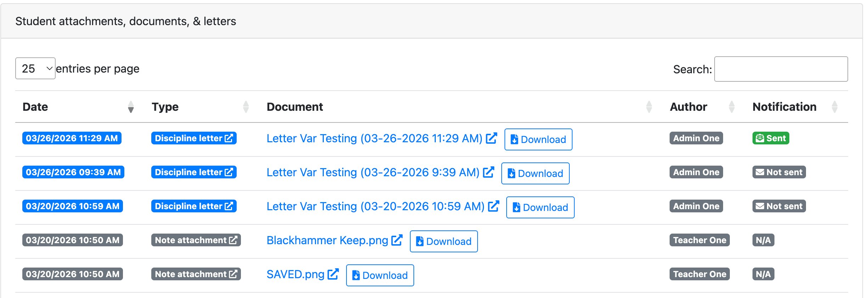The image size is (868, 298).
Task: Click the green Sent notification badge
Action: (771, 138)
